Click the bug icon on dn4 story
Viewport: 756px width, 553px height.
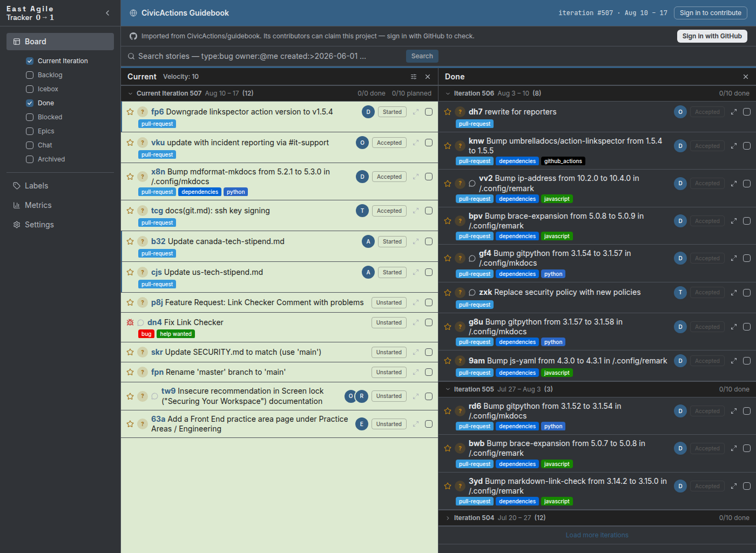[x=130, y=322]
